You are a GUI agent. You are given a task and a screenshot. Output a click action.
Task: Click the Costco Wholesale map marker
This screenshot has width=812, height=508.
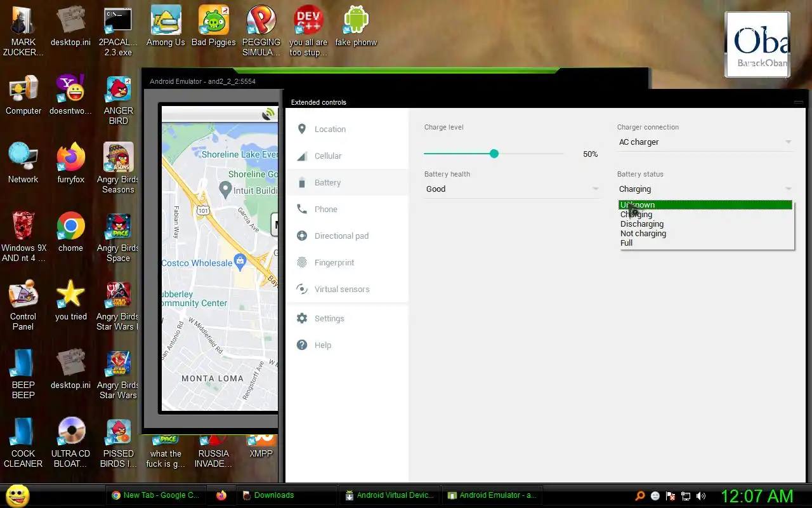(x=240, y=260)
